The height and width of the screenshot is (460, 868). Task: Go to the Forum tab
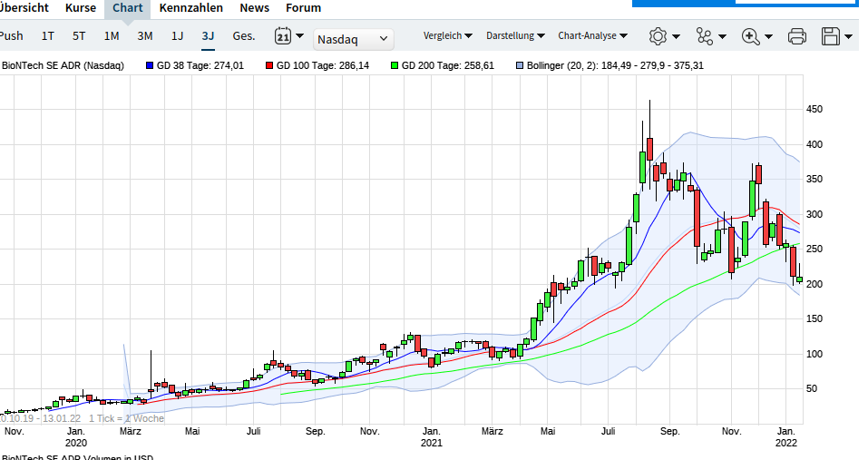click(303, 8)
